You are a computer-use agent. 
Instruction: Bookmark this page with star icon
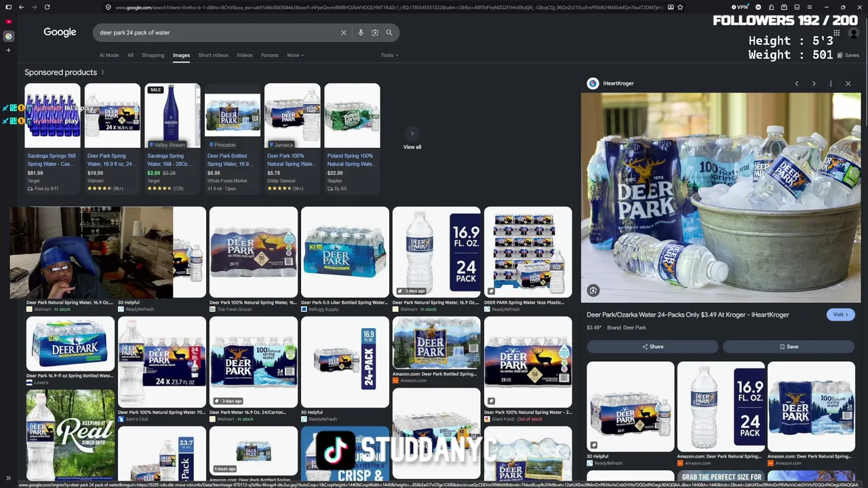(680, 7)
